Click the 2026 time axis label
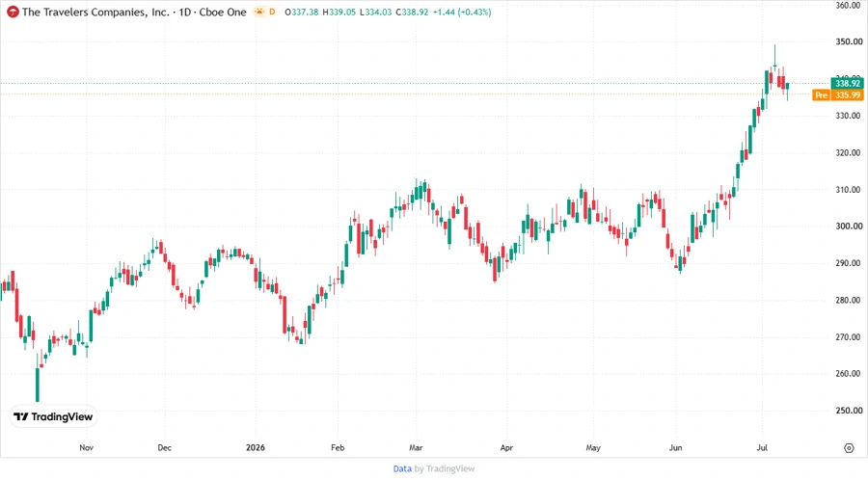Viewport: 868px width, 480px height. [x=256, y=447]
